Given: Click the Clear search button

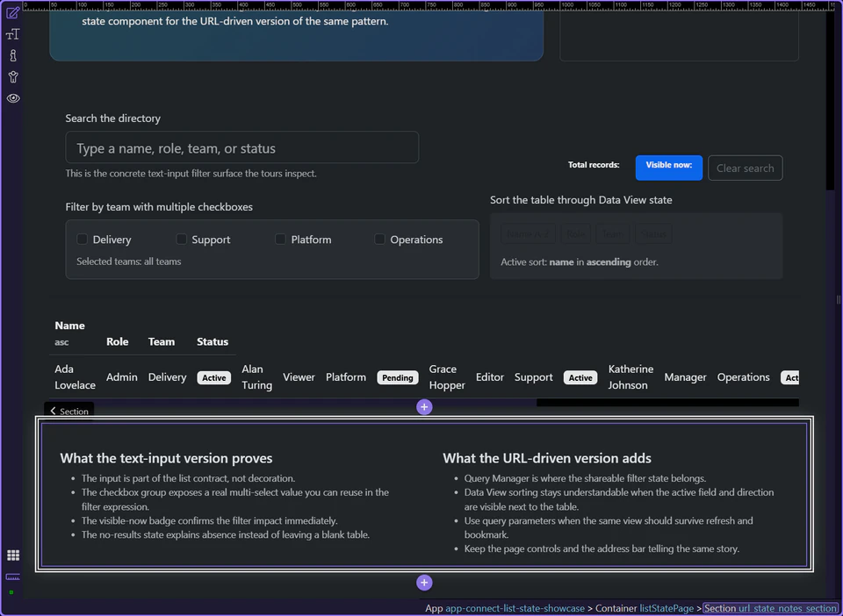Looking at the screenshot, I should click(746, 168).
